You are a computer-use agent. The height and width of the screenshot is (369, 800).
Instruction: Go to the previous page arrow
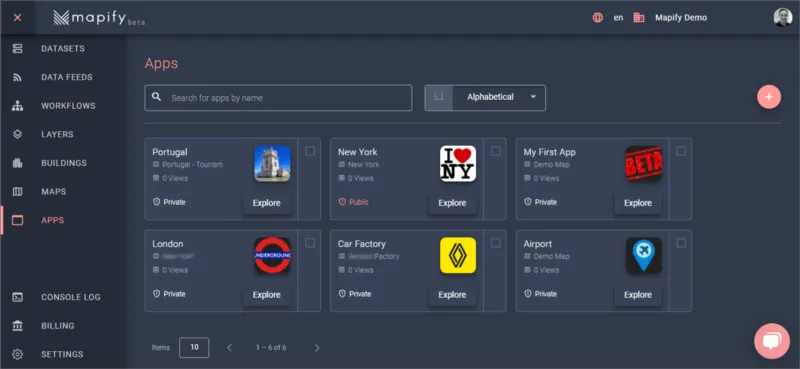tap(229, 348)
